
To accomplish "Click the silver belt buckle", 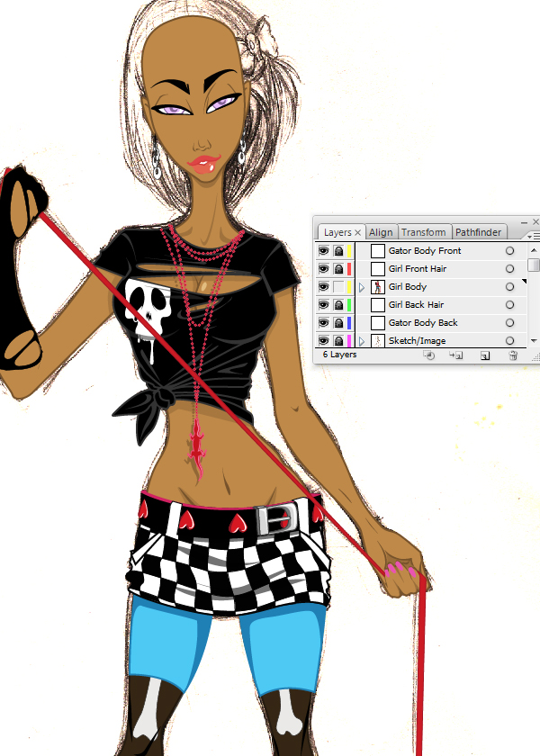I will tap(278, 520).
